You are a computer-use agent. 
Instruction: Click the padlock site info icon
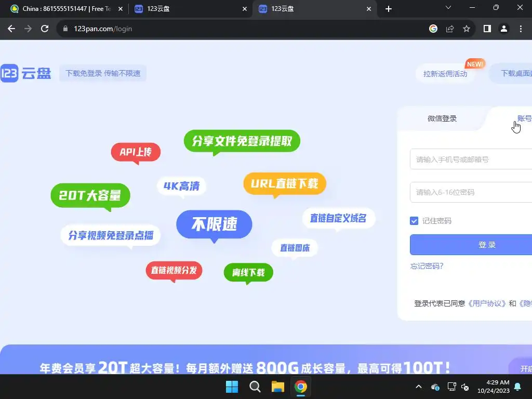pos(65,29)
